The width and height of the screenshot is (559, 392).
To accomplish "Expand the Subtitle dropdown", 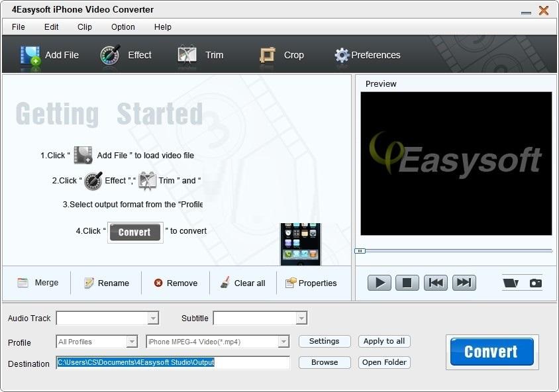I will pos(301,318).
